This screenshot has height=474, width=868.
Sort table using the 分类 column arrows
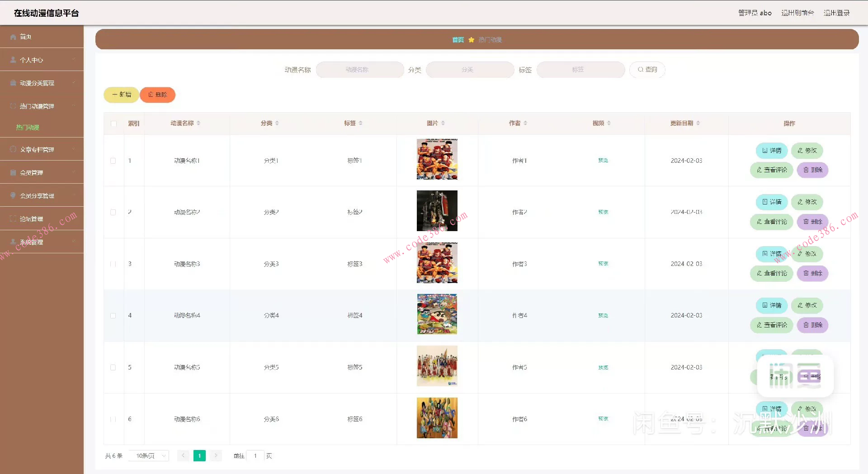[277, 123]
